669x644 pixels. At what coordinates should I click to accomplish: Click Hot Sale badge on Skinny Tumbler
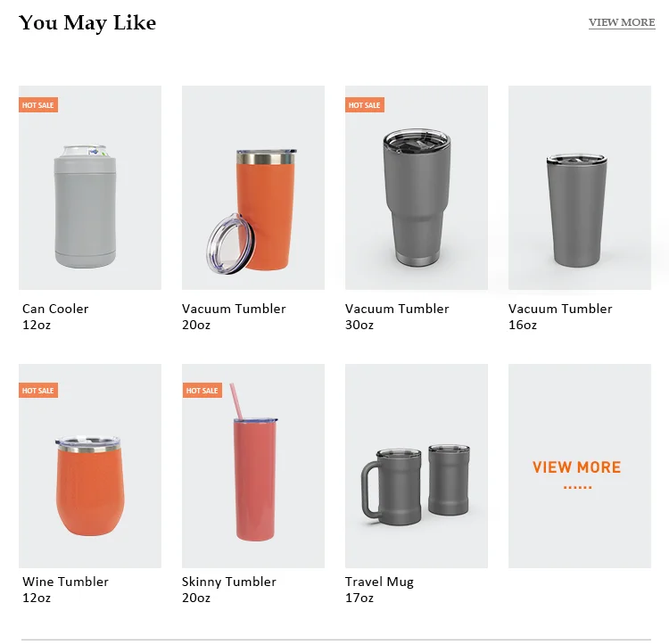point(202,390)
